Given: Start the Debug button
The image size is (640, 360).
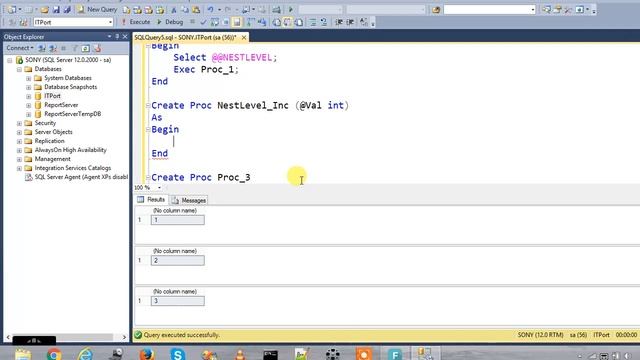Looking at the screenshot, I should (170, 22).
